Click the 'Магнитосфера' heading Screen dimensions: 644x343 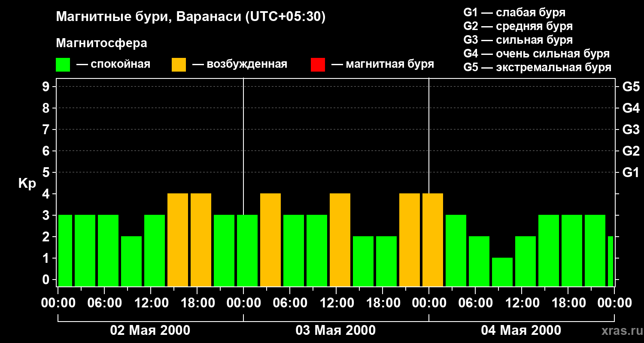click(x=102, y=43)
